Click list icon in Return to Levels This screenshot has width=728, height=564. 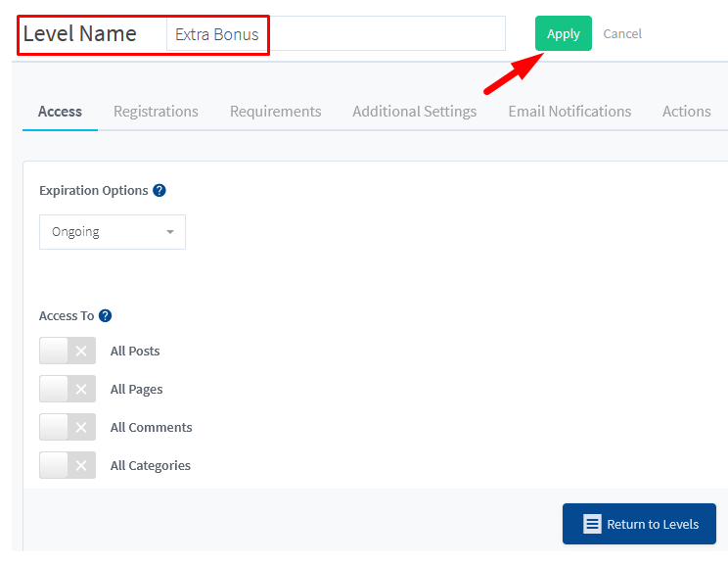point(592,524)
